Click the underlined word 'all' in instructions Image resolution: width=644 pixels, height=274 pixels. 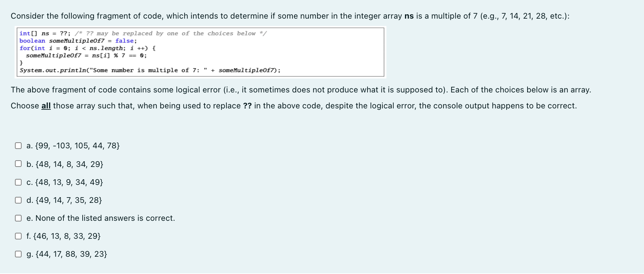click(x=45, y=106)
